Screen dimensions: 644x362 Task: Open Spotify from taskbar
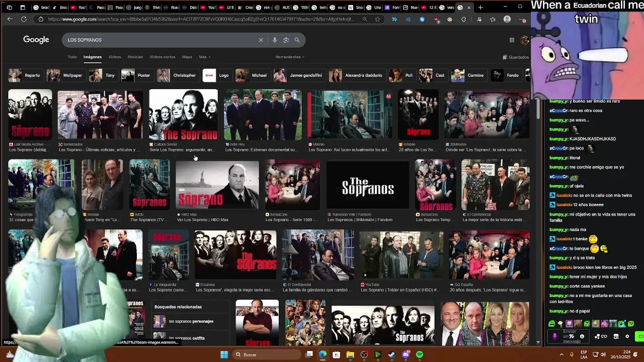[420, 354]
